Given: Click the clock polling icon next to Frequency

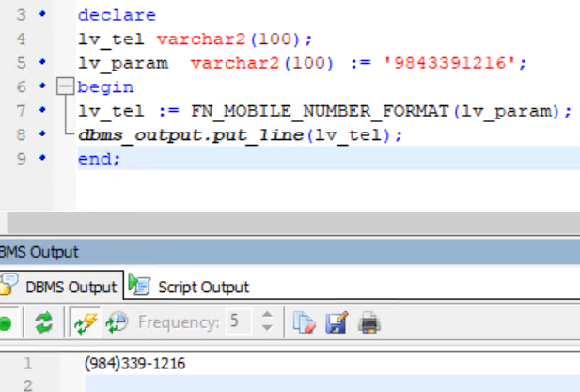Looking at the screenshot, I should (x=116, y=323).
